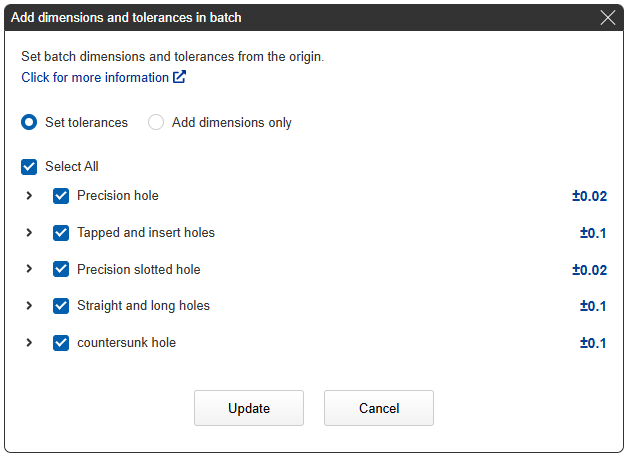
Task: Click the Cancel button
Action: (379, 408)
